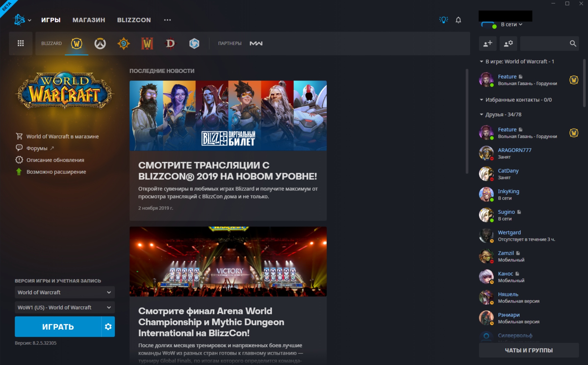Select the Hearthstone game icon
This screenshot has width=588, height=365.
click(124, 44)
